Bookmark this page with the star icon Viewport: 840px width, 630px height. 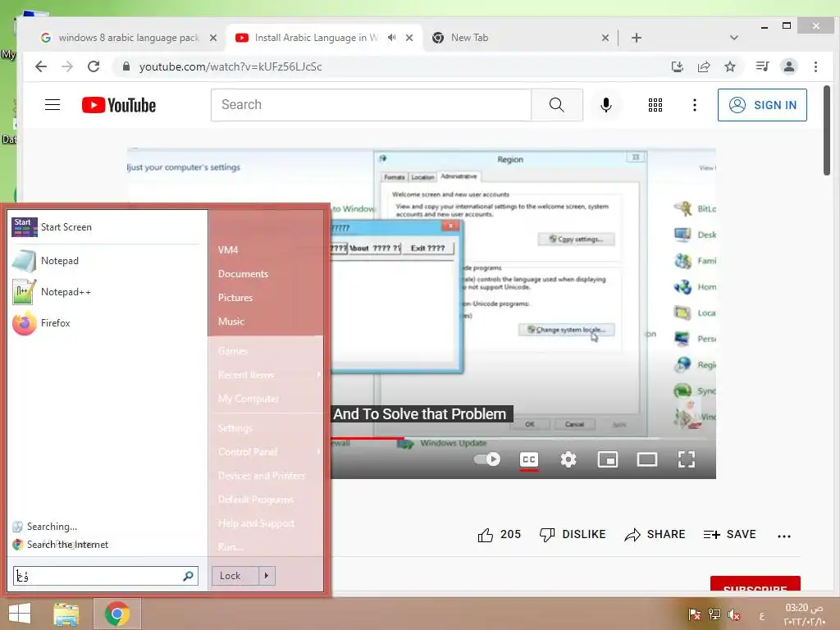(x=729, y=66)
